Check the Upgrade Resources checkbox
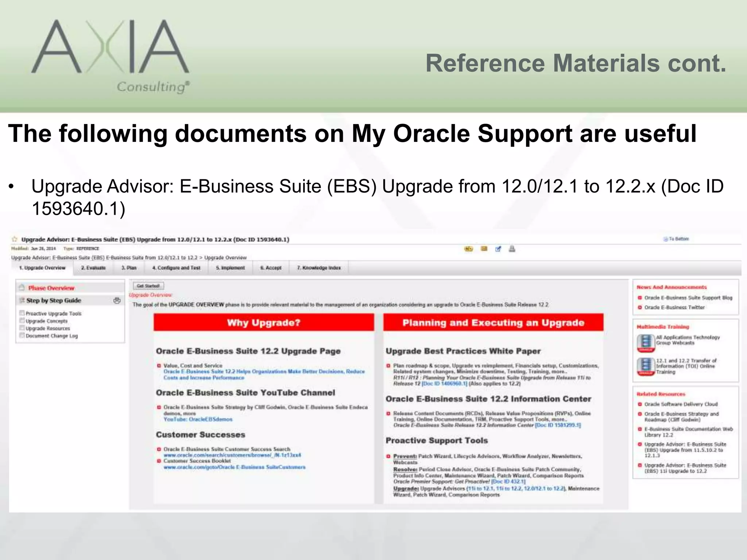Screen dimensions: 747x560 [22, 328]
